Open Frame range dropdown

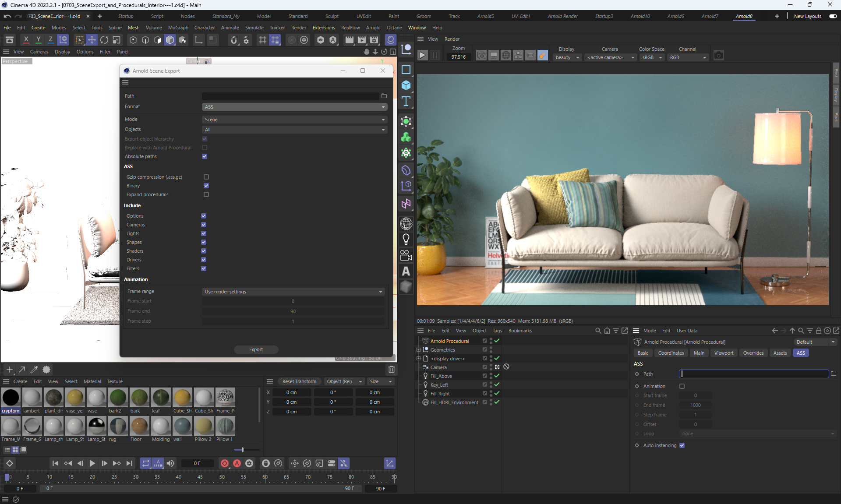[x=293, y=292]
